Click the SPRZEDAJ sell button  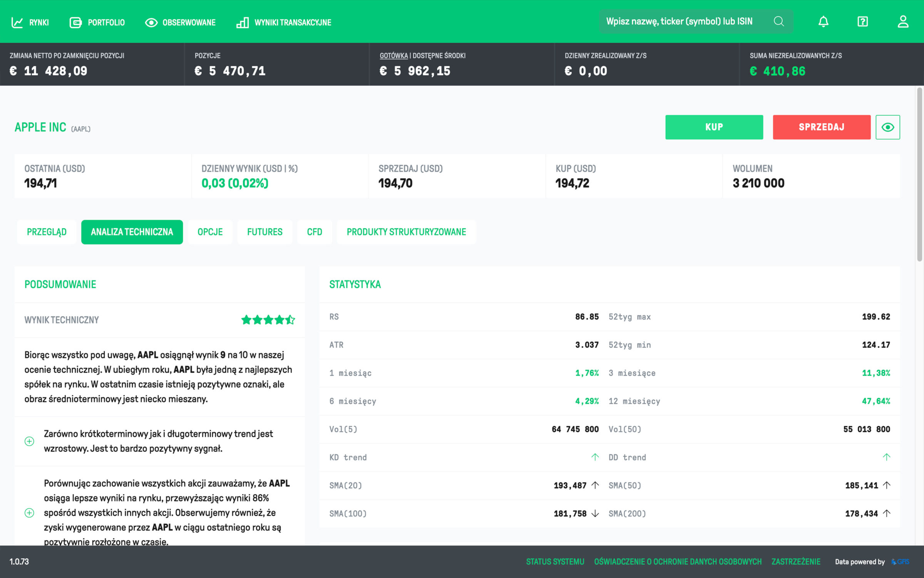pos(822,127)
